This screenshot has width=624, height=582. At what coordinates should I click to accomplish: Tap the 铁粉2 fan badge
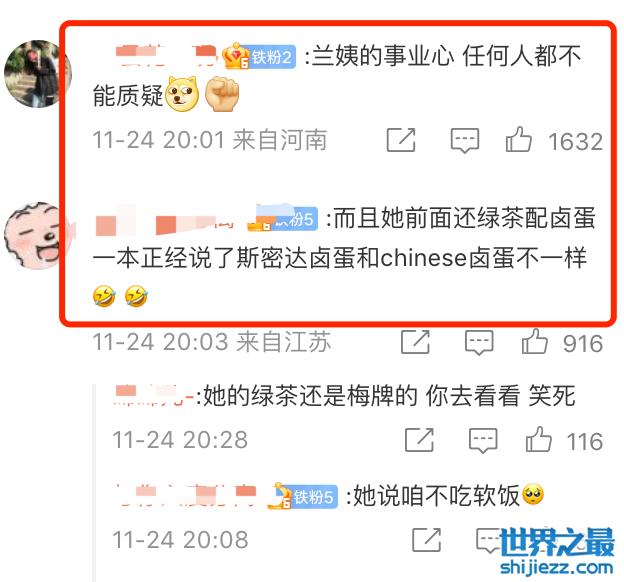[x=273, y=57]
